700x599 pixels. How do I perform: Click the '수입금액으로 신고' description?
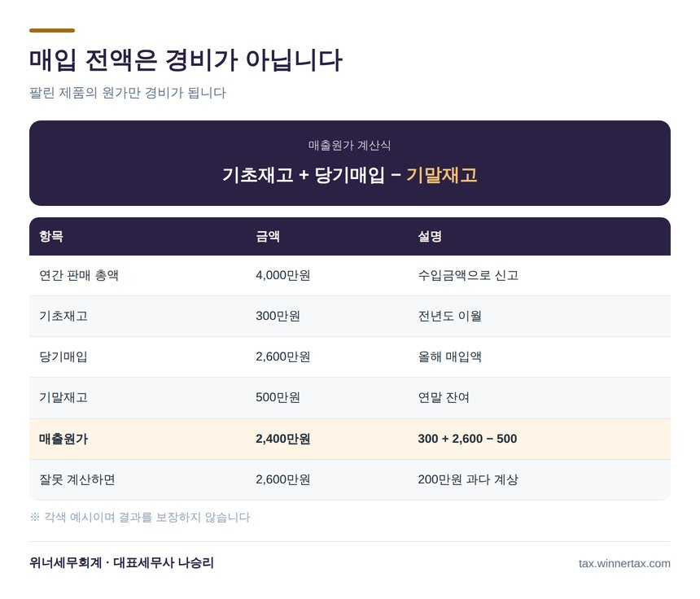(468, 275)
